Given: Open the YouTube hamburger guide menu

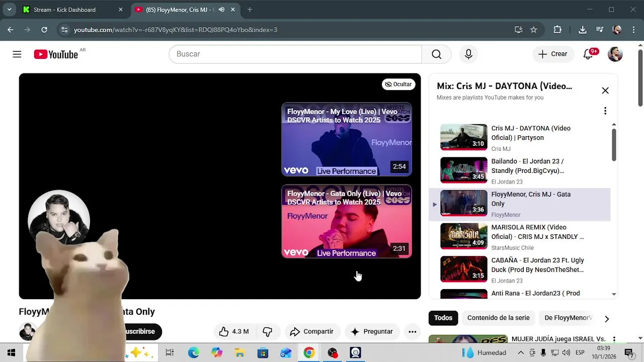Looking at the screenshot, I should 17,54.
